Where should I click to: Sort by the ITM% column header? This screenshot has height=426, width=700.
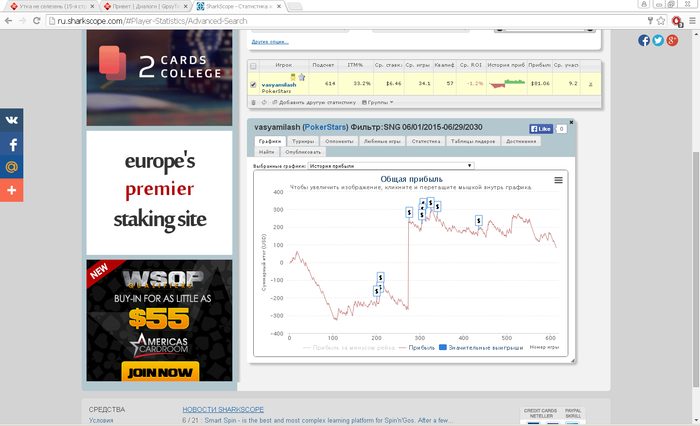click(x=355, y=65)
